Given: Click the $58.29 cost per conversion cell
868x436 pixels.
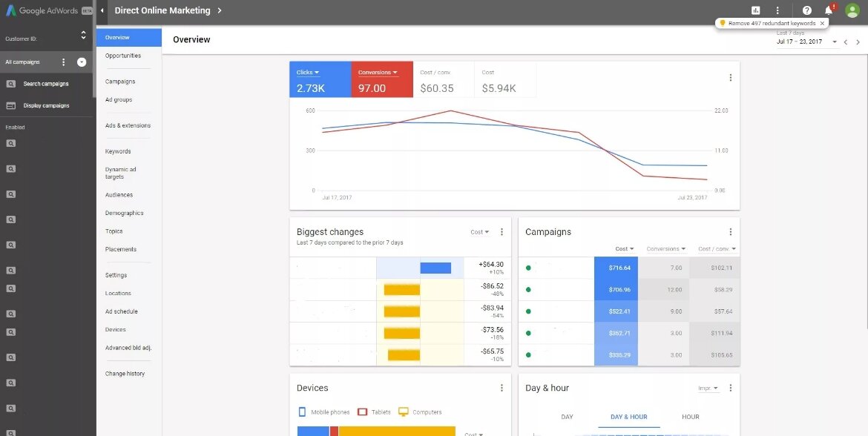Looking at the screenshot, I should [x=714, y=290].
